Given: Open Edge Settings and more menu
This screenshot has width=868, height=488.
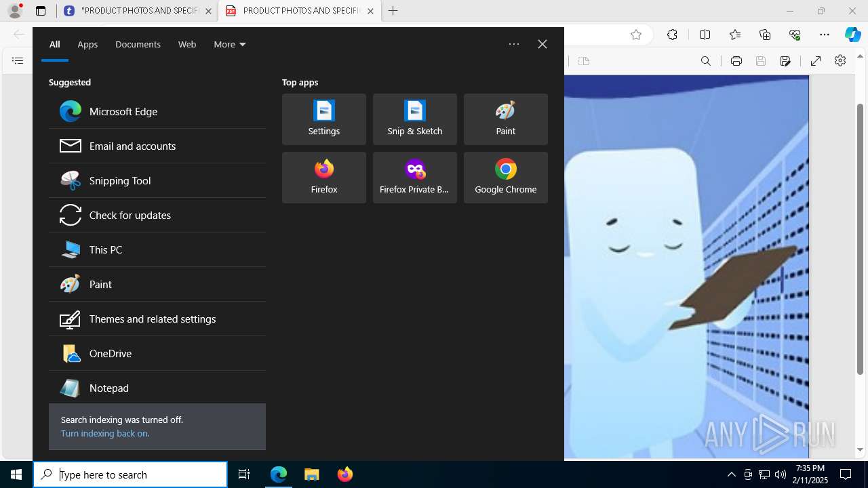Looking at the screenshot, I should [825, 35].
